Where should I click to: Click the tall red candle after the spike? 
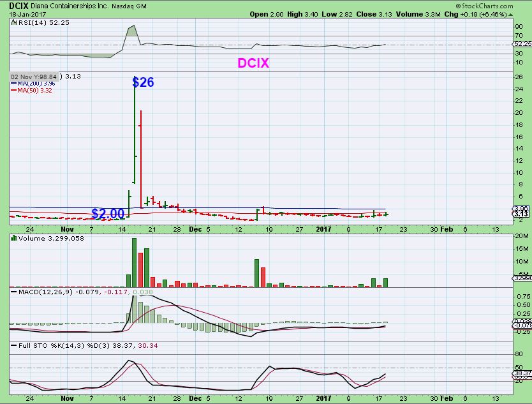[x=141, y=159]
